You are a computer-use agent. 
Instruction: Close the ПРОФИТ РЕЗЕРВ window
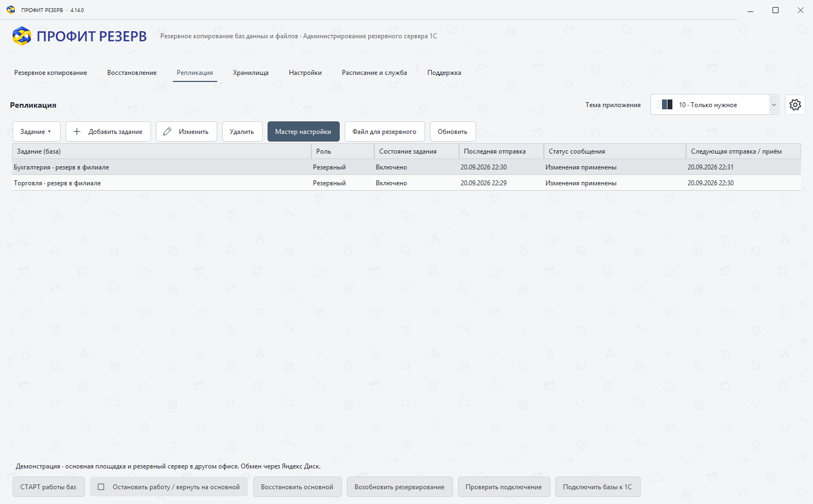(800, 10)
